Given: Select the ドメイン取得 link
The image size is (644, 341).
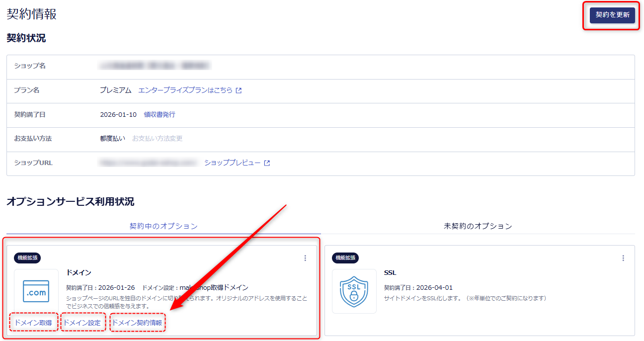Looking at the screenshot, I should tap(33, 323).
